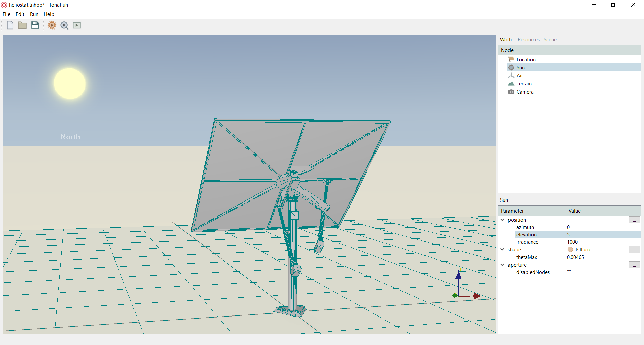Click the elevation parameter label

point(526,234)
